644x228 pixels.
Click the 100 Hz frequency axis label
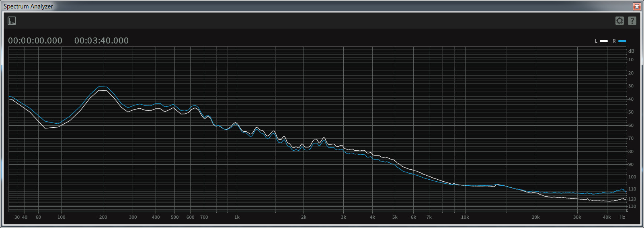pos(61,217)
